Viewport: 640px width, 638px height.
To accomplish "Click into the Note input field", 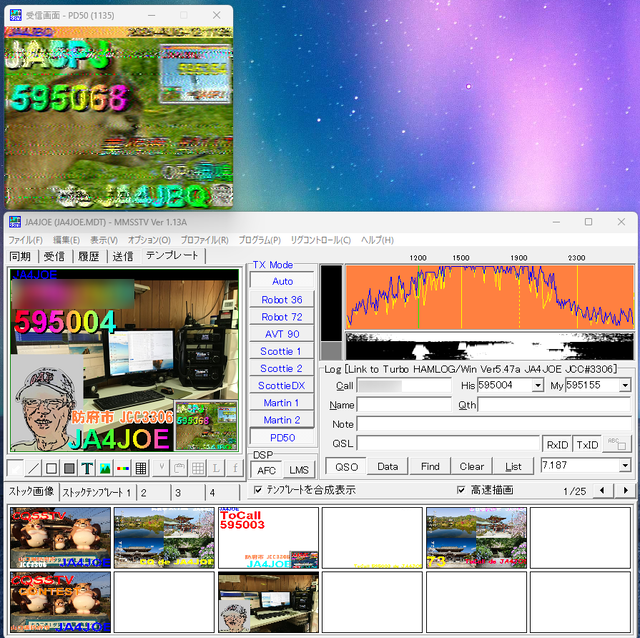I will pyautogui.click(x=494, y=424).
